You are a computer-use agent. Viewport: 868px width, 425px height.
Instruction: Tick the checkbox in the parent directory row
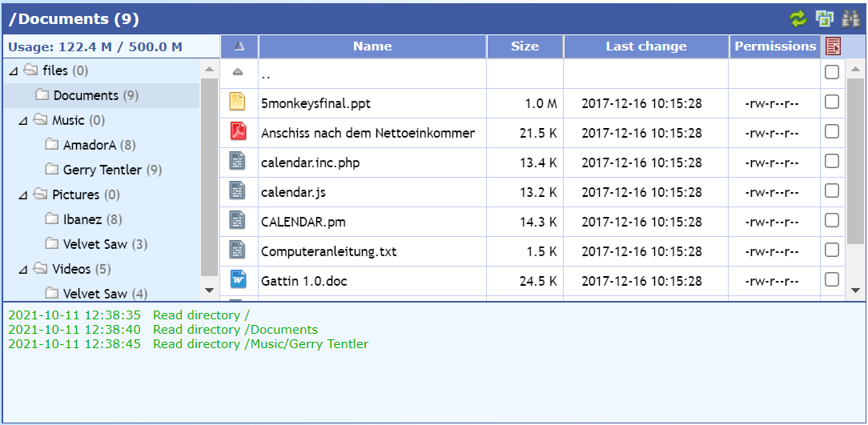click(831, 72)
